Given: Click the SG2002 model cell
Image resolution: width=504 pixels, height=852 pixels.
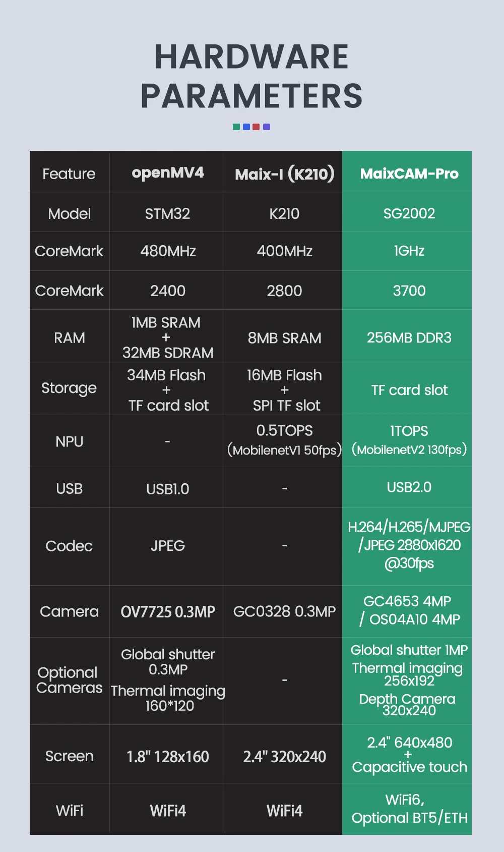Looking at the screenshot, I should point(409,213).
